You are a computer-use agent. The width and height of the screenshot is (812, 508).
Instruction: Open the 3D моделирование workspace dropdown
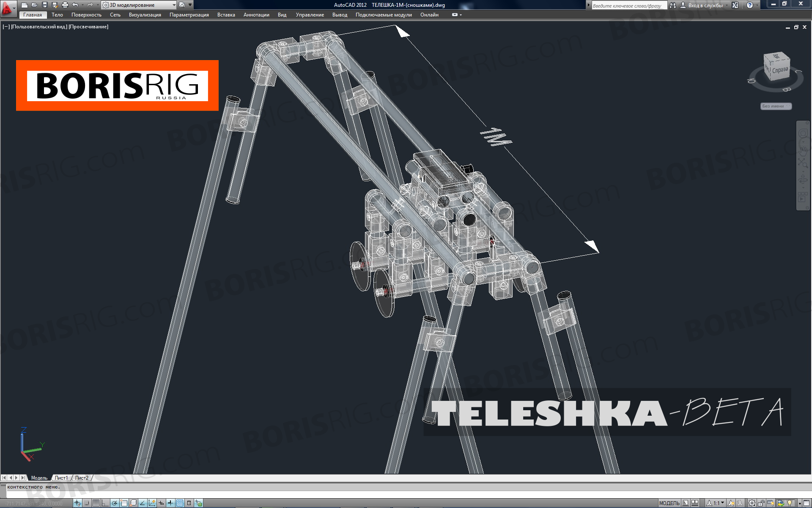point(139,5)
